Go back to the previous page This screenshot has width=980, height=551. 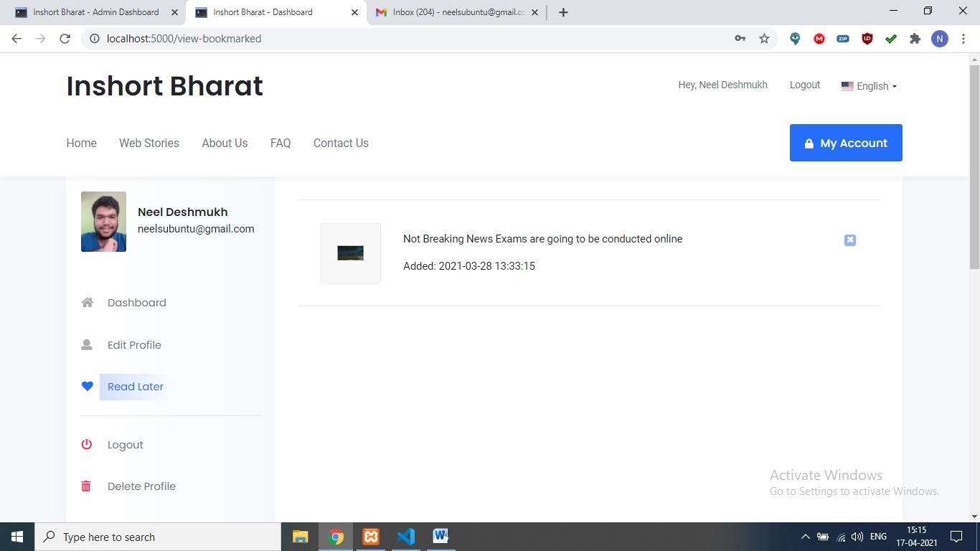17,39
